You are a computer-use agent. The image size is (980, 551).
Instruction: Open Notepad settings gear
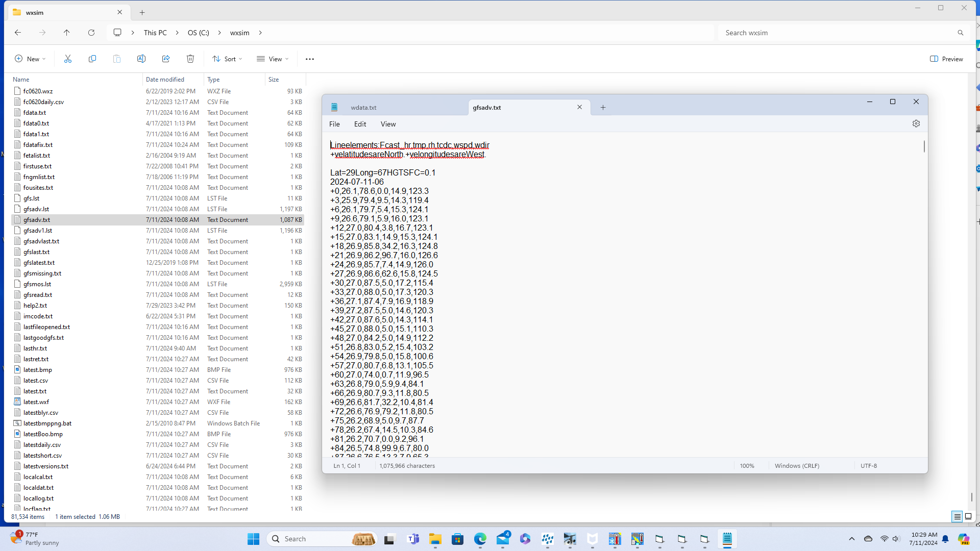coord(916,124)
